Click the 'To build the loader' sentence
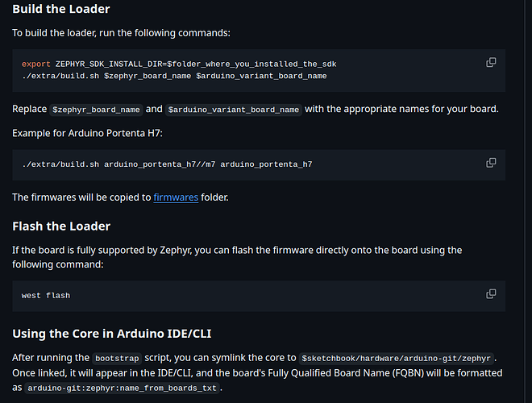The width and height of the screenshot is (532, 403). (121, 33)
